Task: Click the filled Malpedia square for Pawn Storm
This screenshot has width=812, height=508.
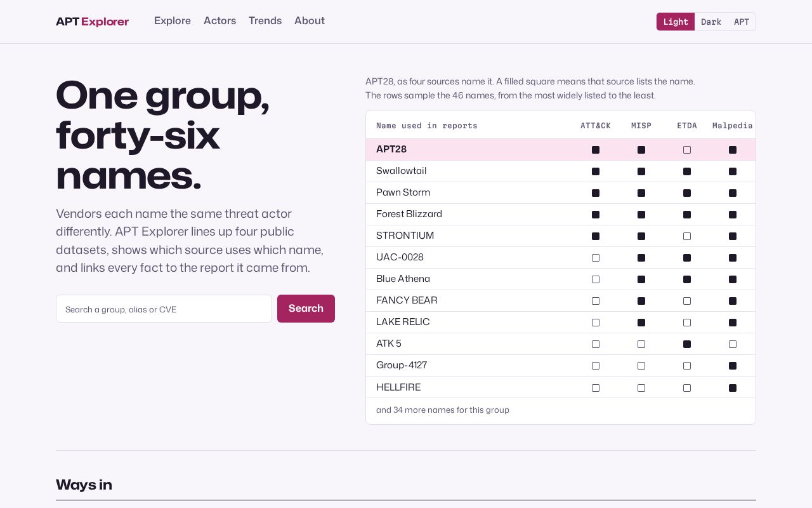Action: pos(733,193)
